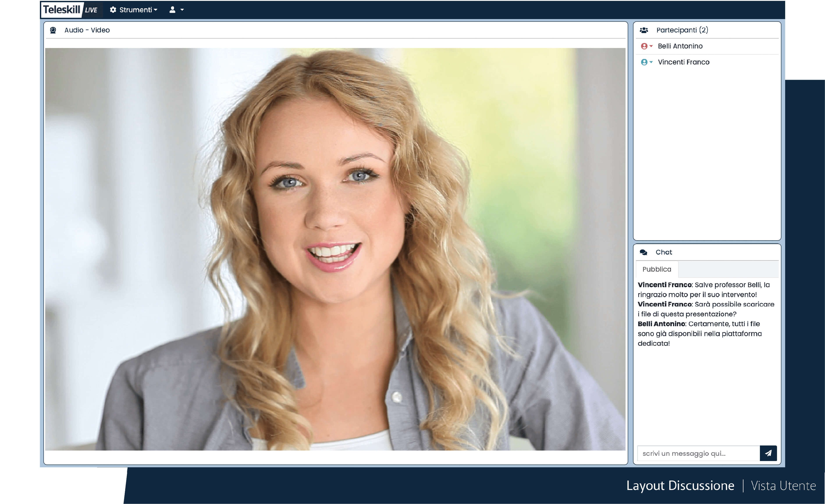This screenshot has height=504, width=825.
Task: Select participant name Vincenti Franco
Action: click(683, 62)
